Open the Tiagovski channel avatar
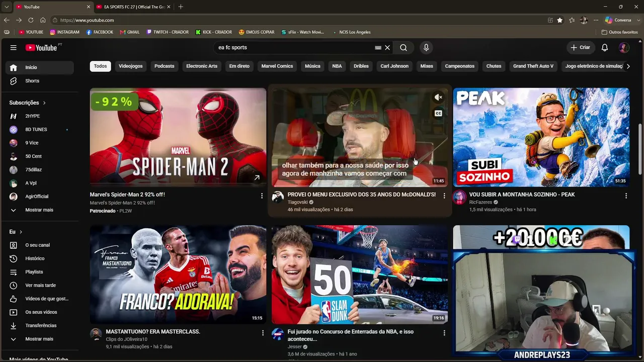Image resolution: width=644 pixels, height=362 pixels. click(278, 197)
